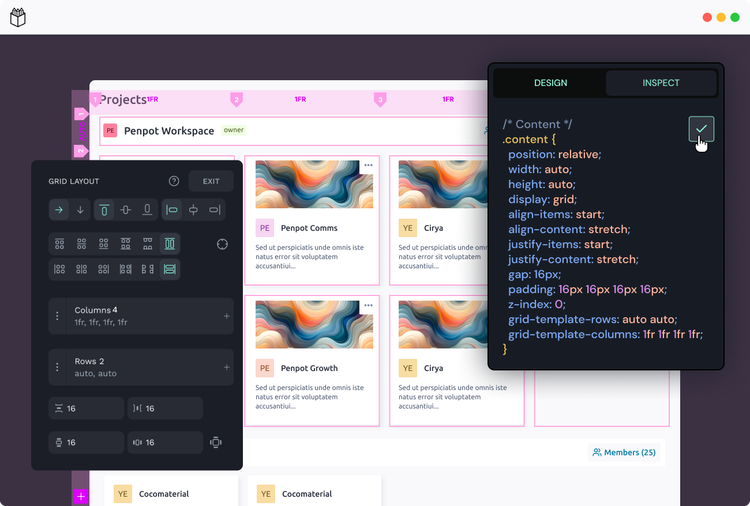The image size is (750, 506).
Task: Click the Penpot Growth project title
Action: click(x=309, y=368)
